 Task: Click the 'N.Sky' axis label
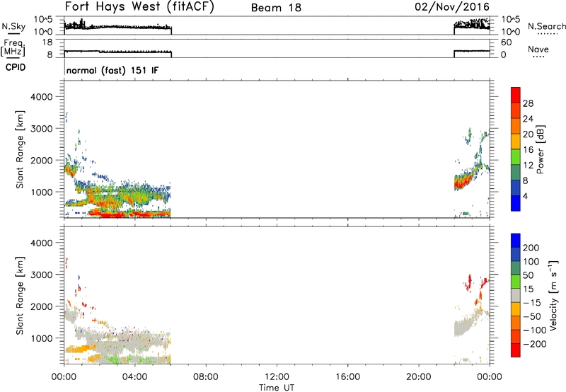pos(13,26)
